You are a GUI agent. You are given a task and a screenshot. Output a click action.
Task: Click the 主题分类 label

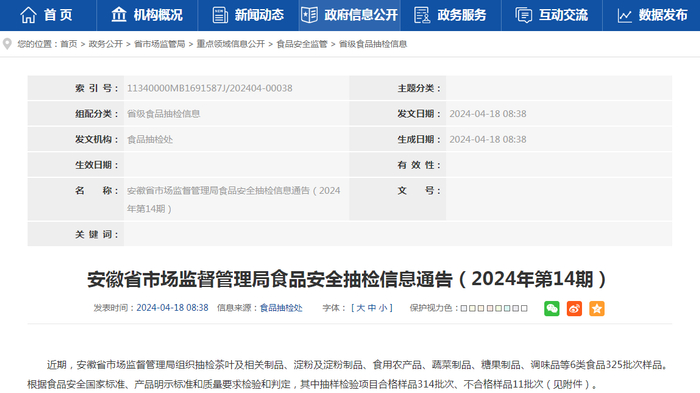pos(419,88)
